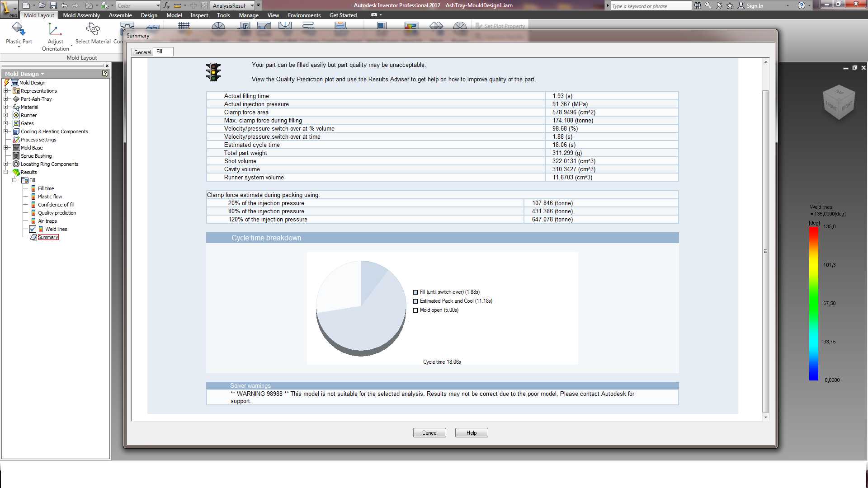Select Locating Ring Components tree item
This screenshot has height=488, width=868.
(49, 164)
